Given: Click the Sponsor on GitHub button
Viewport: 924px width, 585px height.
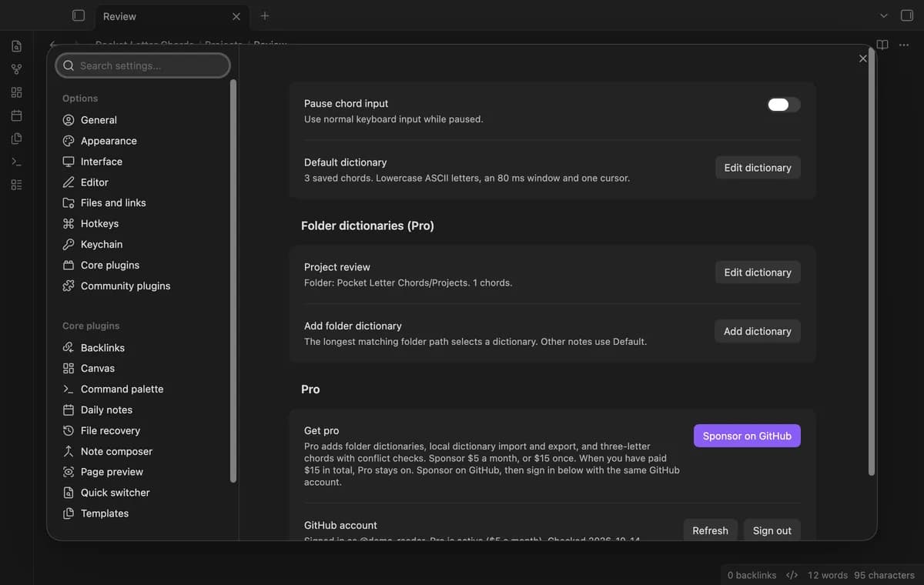Looking at the screenshot, I should click(x=747, y=436).
